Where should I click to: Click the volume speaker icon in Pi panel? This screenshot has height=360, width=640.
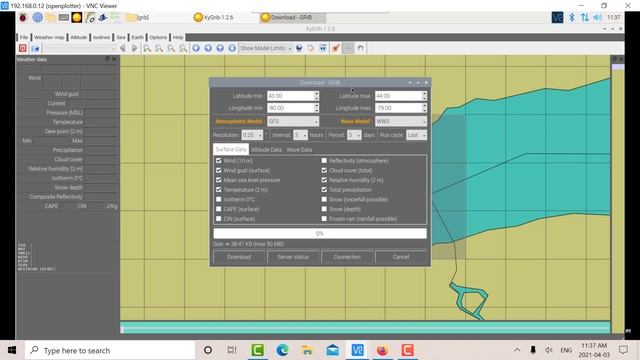pyautogui.click(x=598, y=17)
